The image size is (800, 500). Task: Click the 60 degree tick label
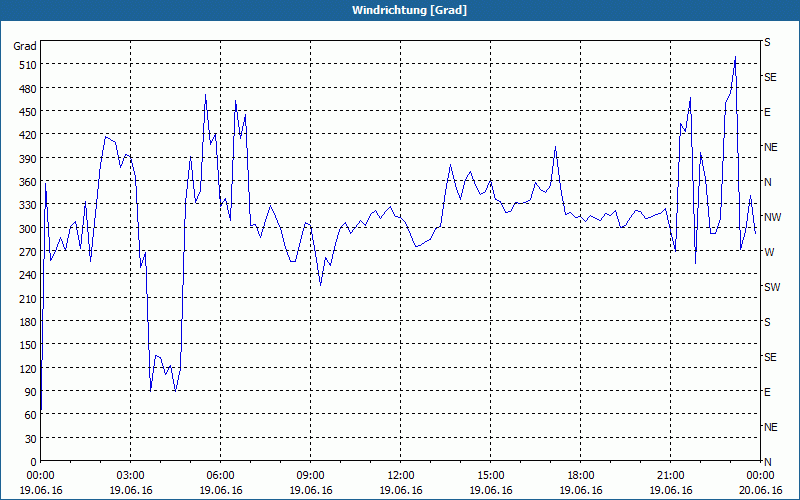[x=31, y=415]
